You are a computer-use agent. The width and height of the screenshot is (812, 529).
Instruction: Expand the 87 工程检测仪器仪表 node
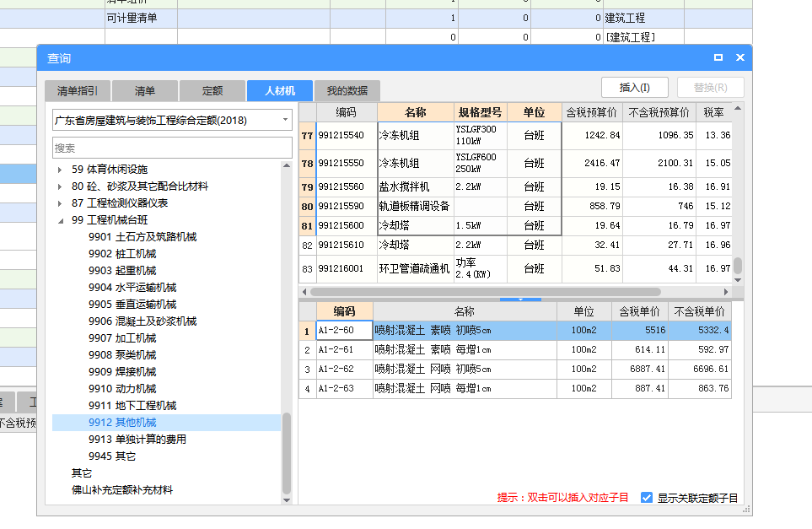60,203
